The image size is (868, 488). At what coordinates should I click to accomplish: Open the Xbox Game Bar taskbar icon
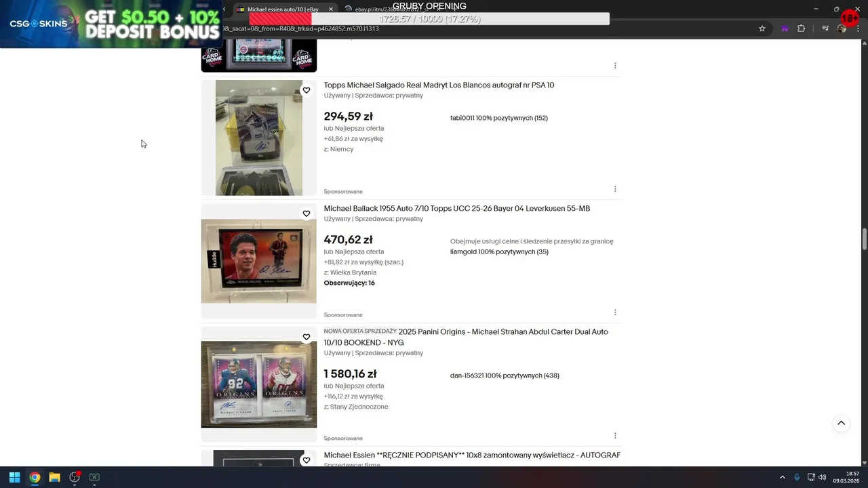94,477
